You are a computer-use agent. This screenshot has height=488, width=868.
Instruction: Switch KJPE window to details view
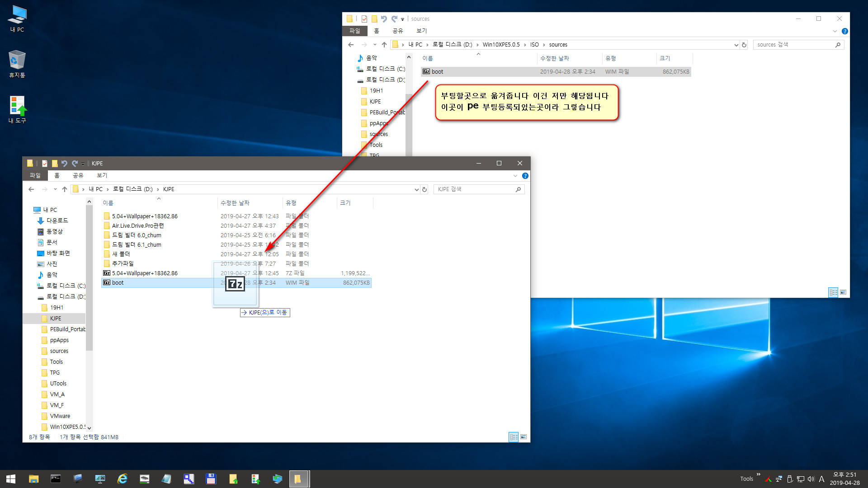click(514, 437)
